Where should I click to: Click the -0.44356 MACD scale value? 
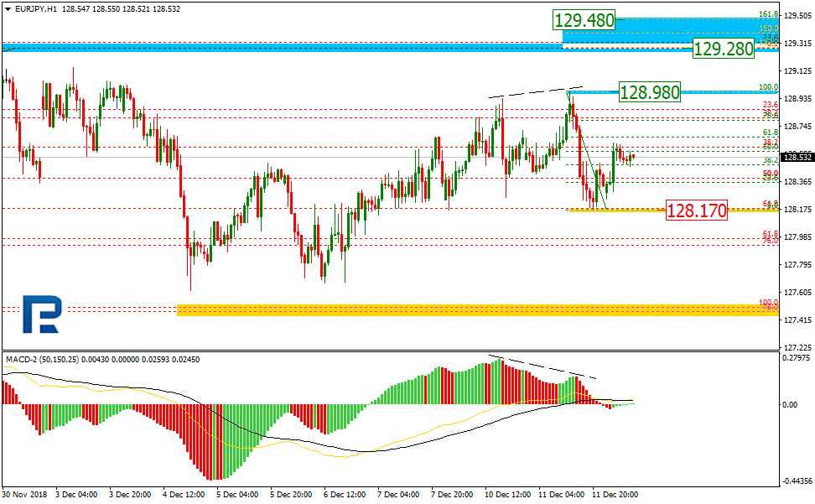click(797, 481)
